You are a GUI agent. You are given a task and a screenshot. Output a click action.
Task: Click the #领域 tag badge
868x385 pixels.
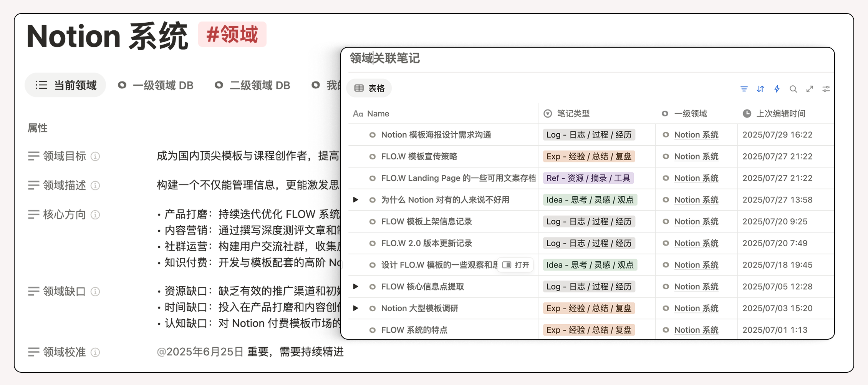(232, 35)
